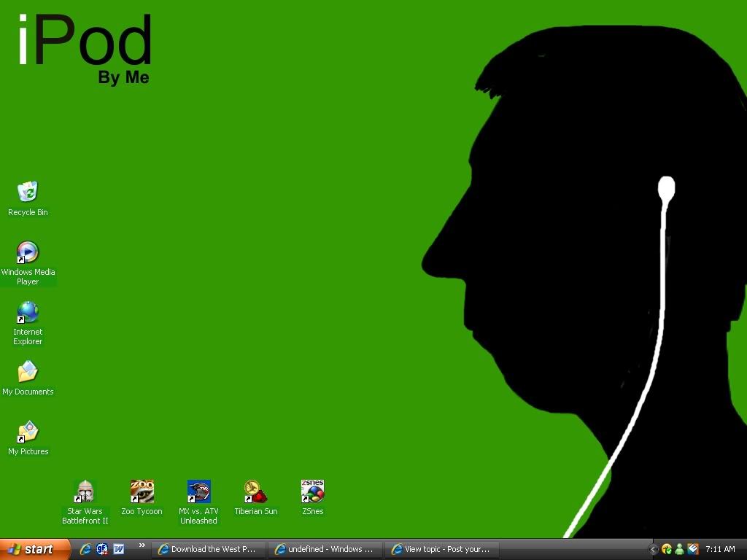This screenshot has width=747, height=560.
Task: Open the Recycle Bin desktop icon
Action: pos(28,192)
